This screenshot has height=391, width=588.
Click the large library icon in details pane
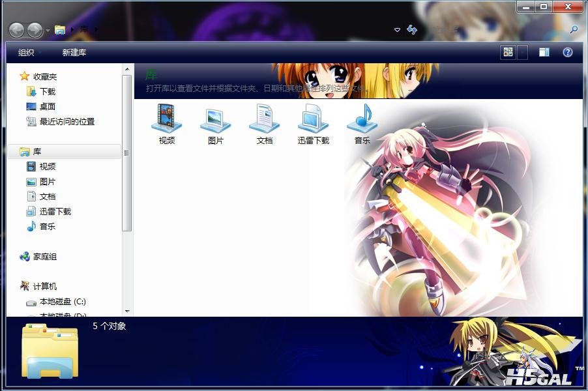50,351
